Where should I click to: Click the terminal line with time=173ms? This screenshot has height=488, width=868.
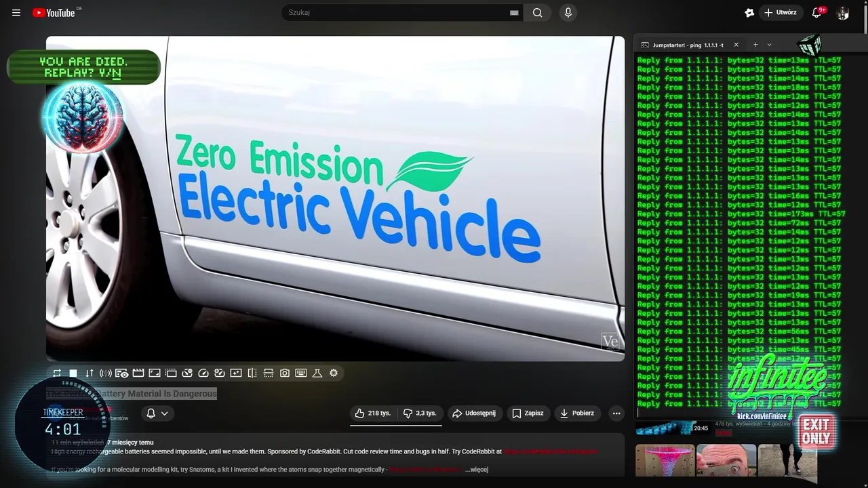click(x=741, y=214)
